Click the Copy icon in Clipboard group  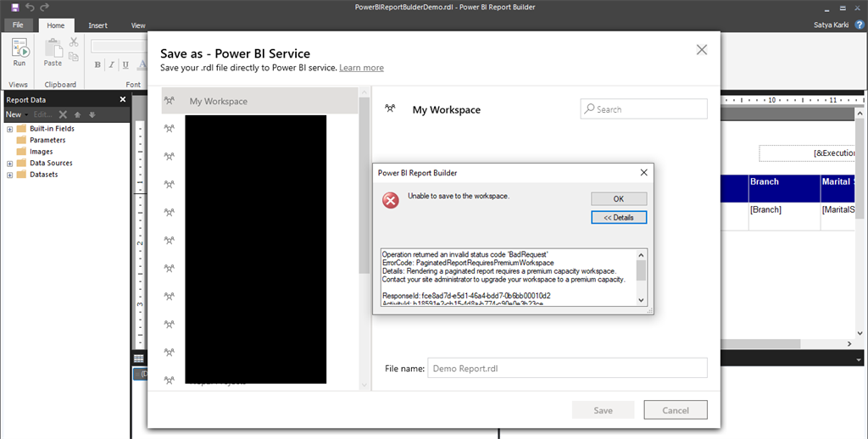pyautogui.click(x=74, y=57)
